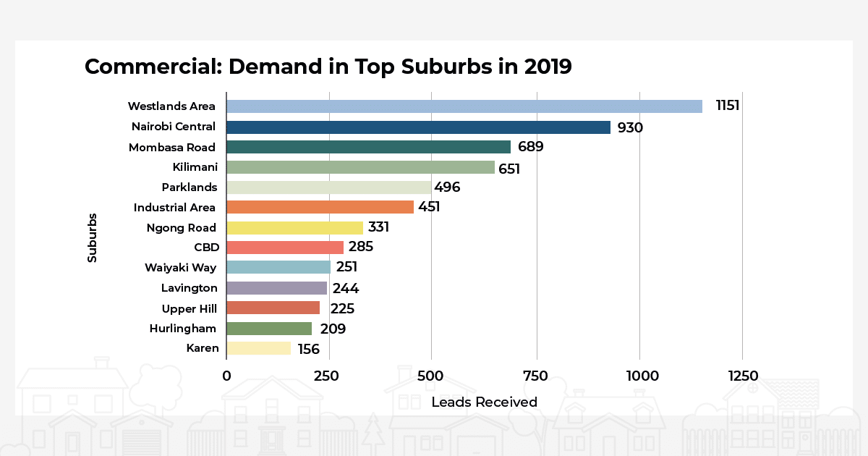Click the 'Leads Received' axis title

[484, 402]
